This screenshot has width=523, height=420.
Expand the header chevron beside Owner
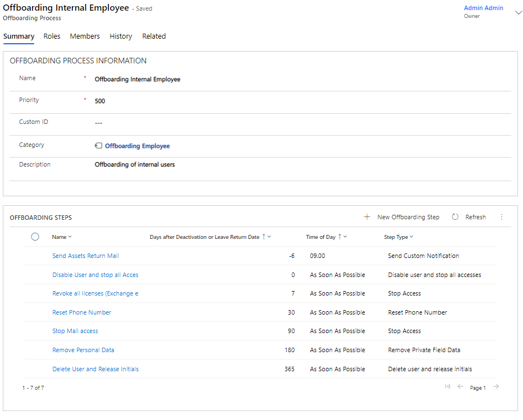pyautogui.click(x=518, y=13)
